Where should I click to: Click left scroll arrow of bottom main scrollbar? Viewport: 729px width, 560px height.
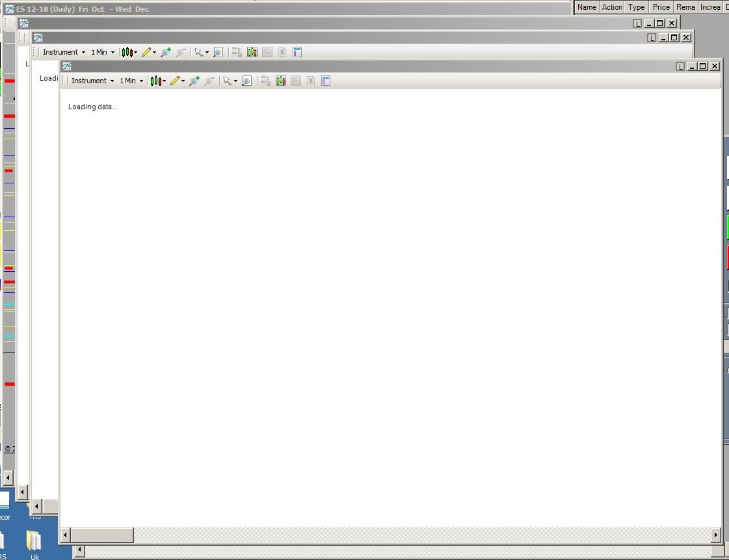(x=79, y=551)
